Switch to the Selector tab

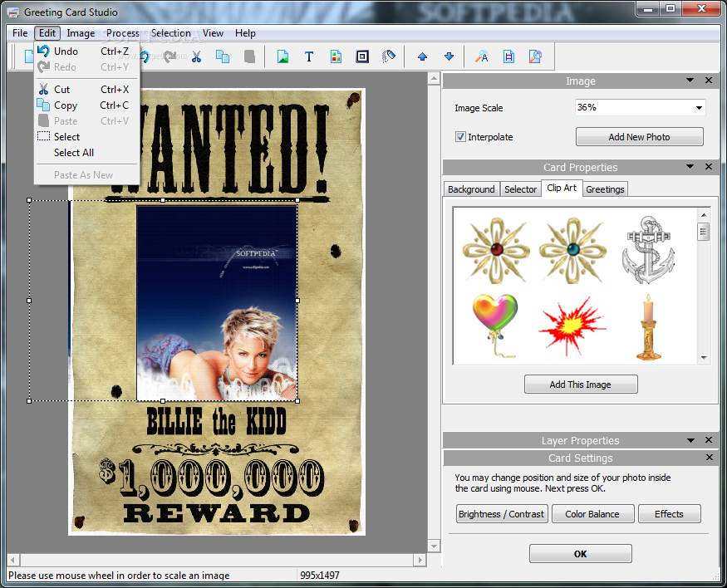coord(520,189)
